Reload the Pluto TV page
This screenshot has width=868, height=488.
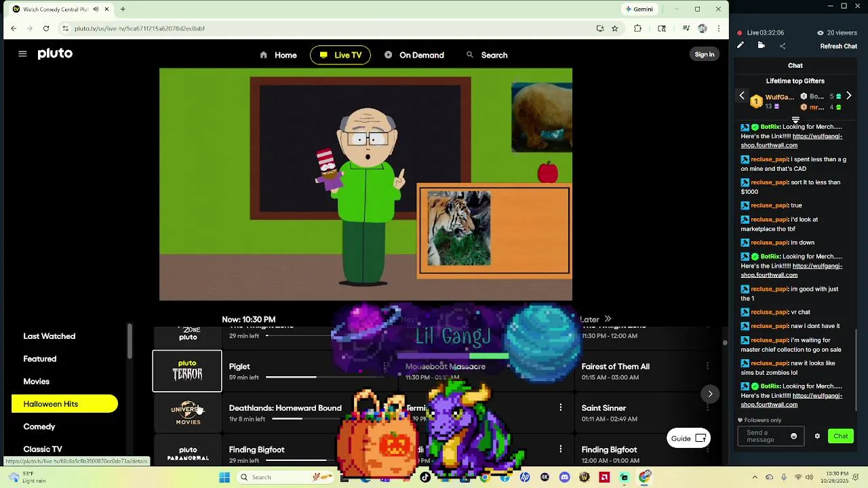(46, 28)
